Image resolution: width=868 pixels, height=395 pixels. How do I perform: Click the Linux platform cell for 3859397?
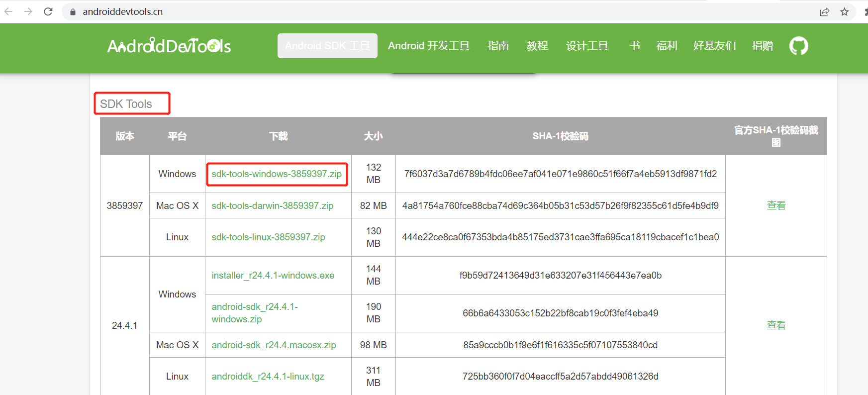point(177,237)
